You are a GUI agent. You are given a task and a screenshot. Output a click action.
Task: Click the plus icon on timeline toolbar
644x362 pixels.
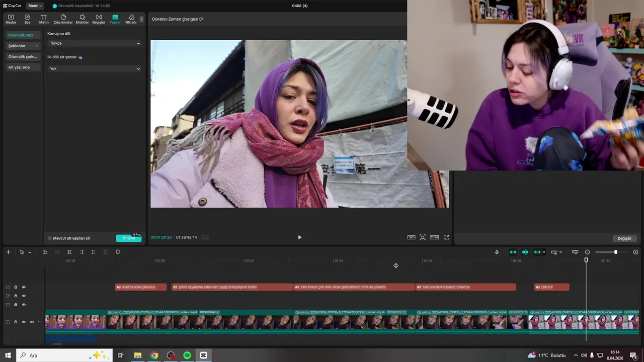click(x=8, y=252)
